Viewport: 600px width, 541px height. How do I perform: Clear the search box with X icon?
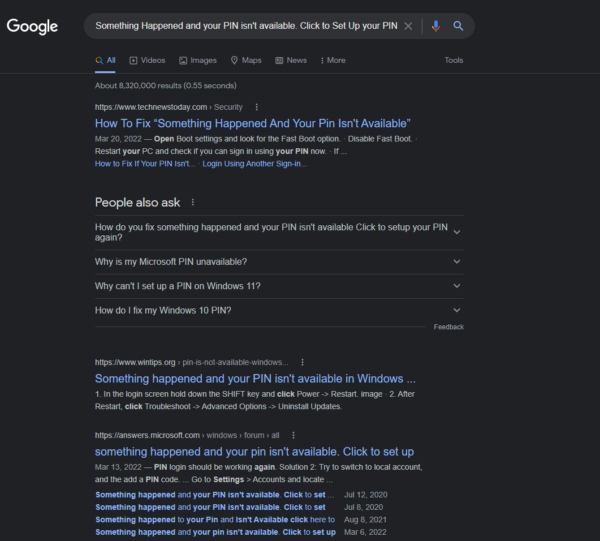coord(408,26)
